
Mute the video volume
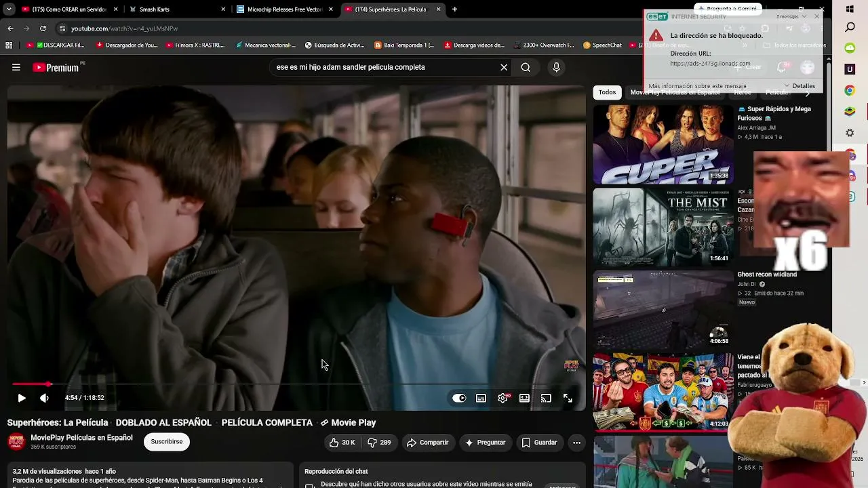(x=44, y=398)
